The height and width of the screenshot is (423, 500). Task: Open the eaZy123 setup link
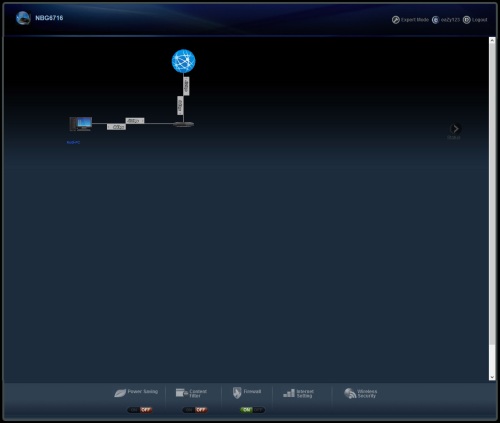[x=450, y=20]
